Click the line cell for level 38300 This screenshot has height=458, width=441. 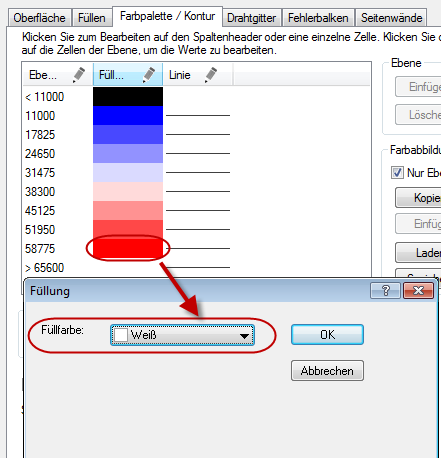pos(198,192)
